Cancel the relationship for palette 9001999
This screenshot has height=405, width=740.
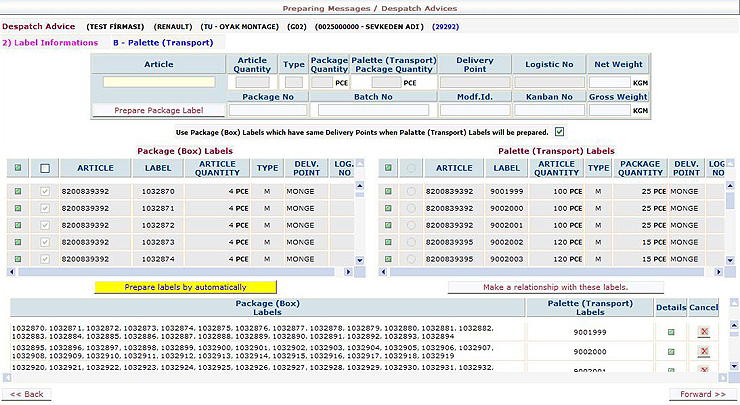(704, 332)
